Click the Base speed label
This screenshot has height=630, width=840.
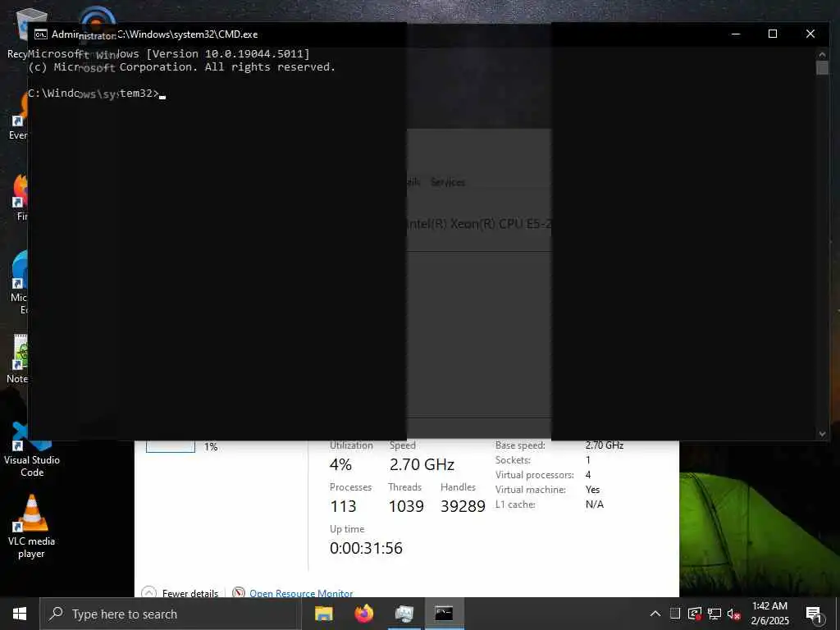[519, 445]
